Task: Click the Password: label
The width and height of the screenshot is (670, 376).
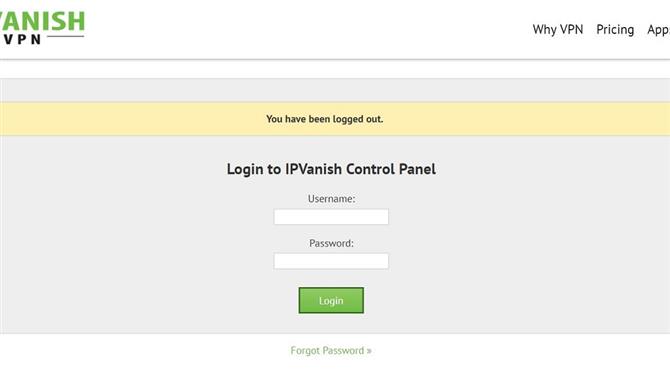Action: click(x=332, y=243)
